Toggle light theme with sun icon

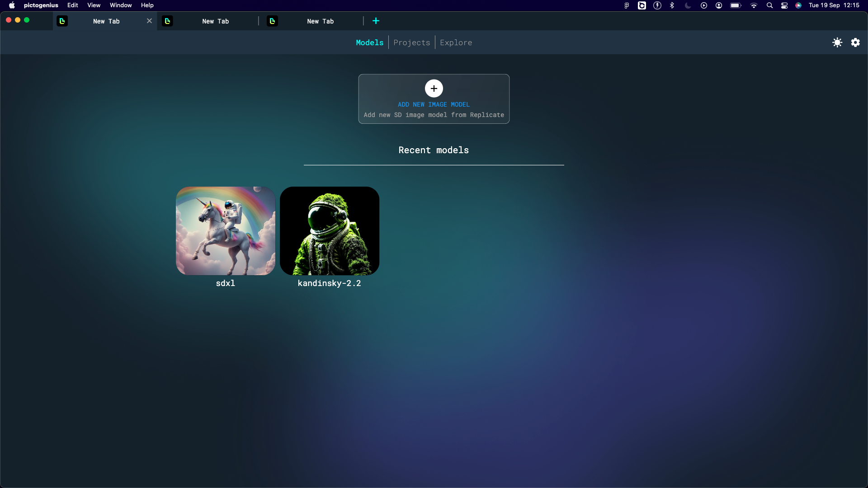tap(837, 42)
